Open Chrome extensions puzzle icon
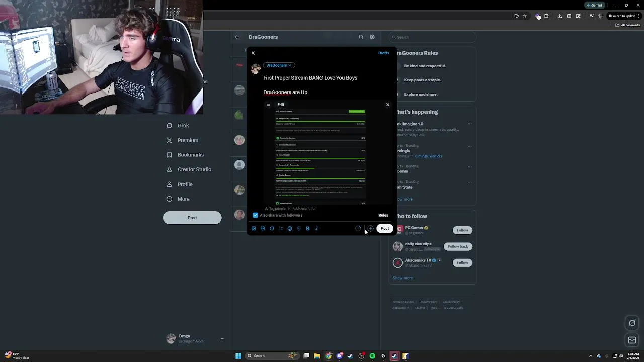The width and height of the screenshot is (644, 362). coord(547,16)
